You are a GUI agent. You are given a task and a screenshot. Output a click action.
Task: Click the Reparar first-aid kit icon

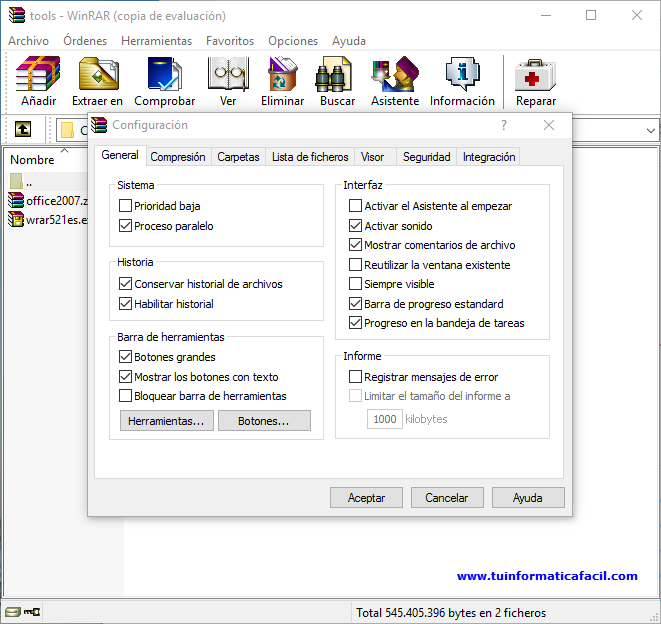tap(535, 75)
